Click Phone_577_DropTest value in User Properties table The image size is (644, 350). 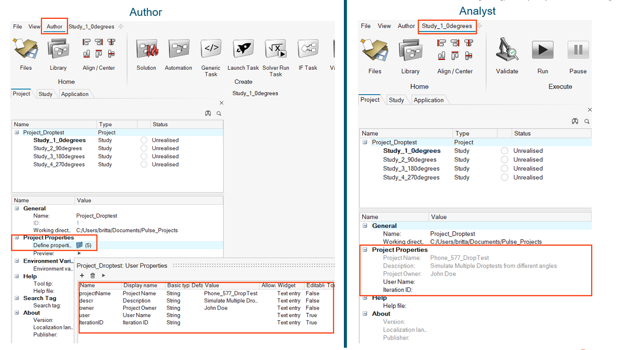pyautogui.click(x=231, y=293)
